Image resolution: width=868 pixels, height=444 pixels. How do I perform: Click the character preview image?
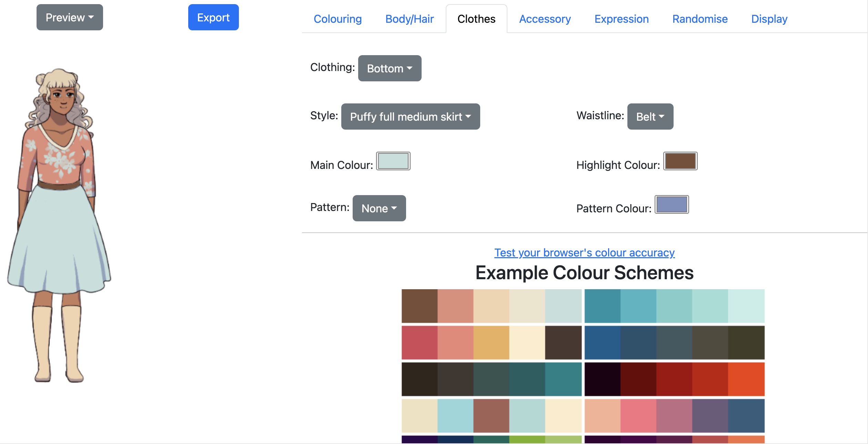click(x=59, y=225)
